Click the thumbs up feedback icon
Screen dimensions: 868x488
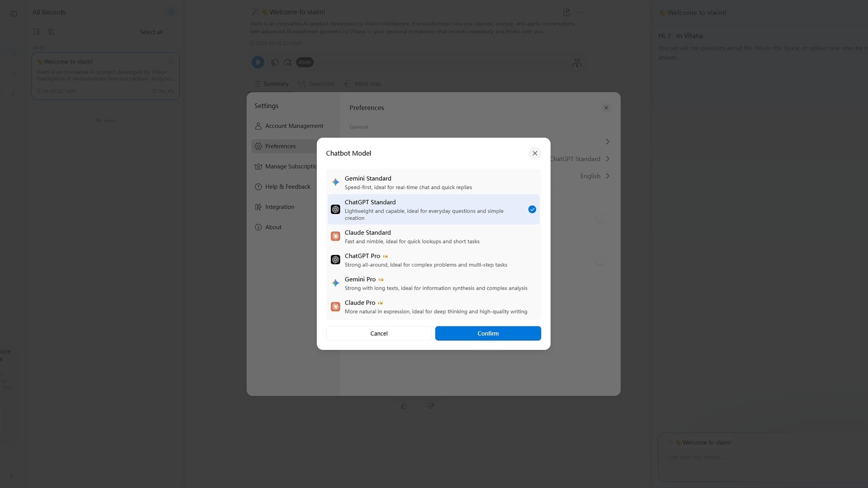(x=404, y=406)
